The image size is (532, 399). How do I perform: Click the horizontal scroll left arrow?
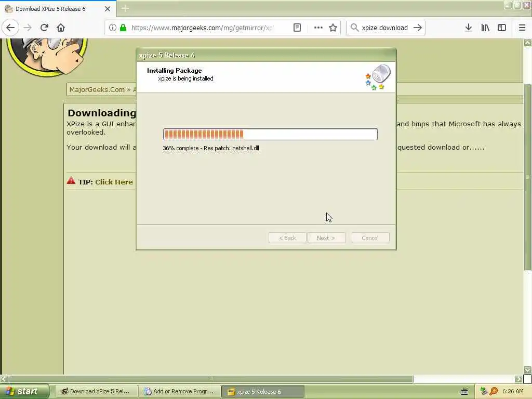click(x=4, y=379)
